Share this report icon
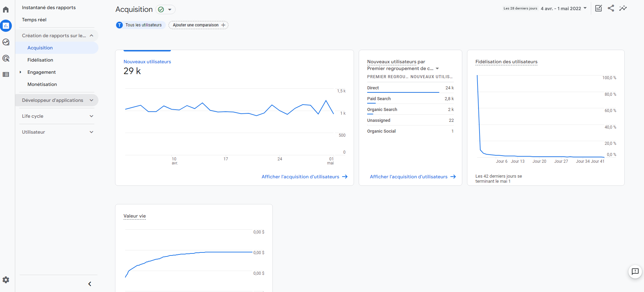 [x=611, y=8]
